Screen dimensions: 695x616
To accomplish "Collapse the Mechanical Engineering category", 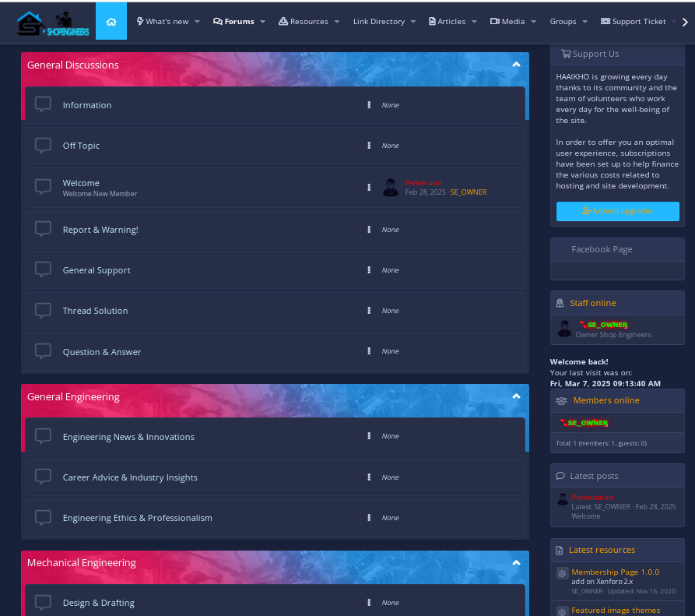I will 516,563.
